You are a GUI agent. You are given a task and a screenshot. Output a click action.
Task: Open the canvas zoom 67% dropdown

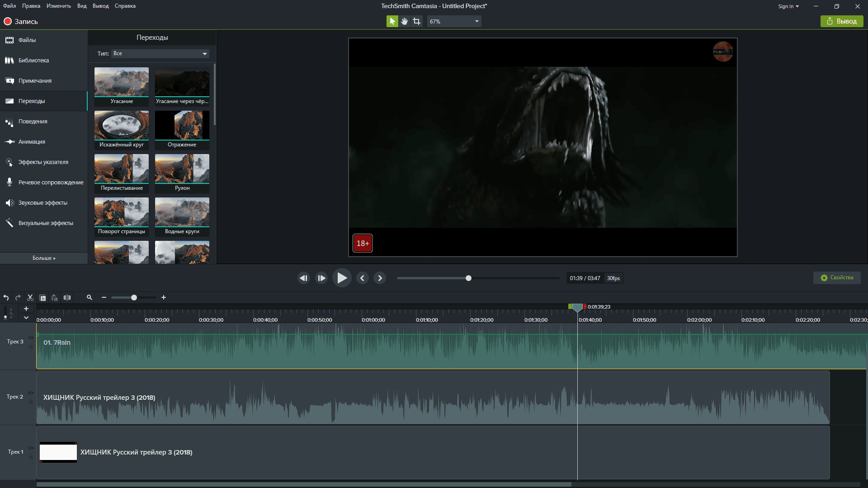tap(454, 21)
